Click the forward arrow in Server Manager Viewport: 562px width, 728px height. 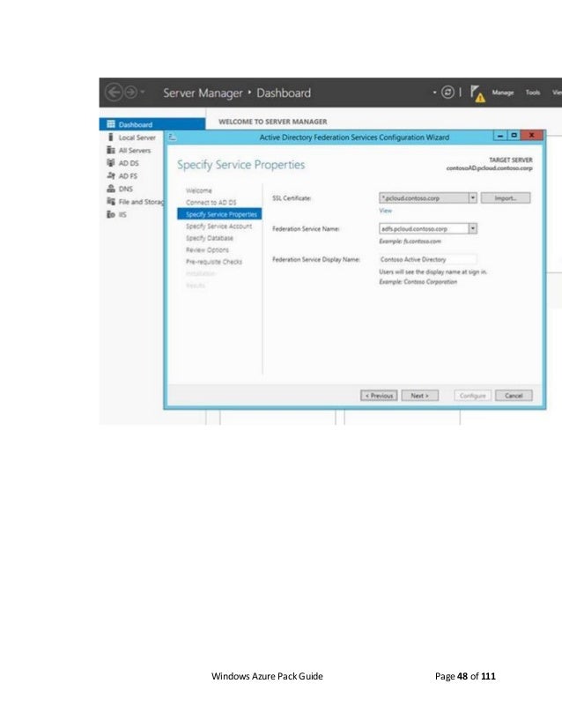(131, 93)
